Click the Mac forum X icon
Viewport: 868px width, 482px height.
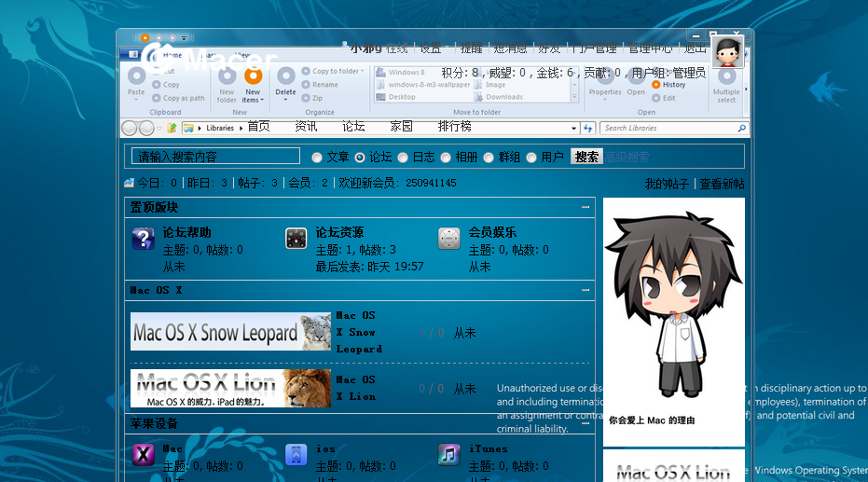144,455
